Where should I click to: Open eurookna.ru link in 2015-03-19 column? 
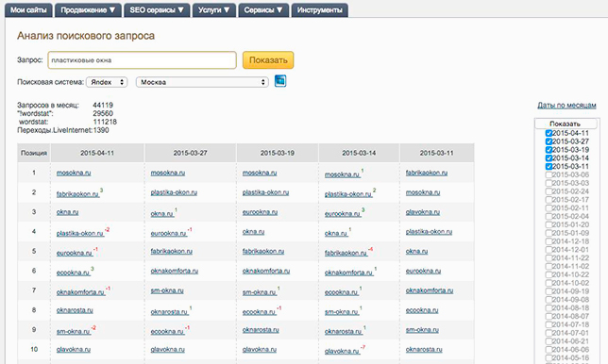point(260,212)
